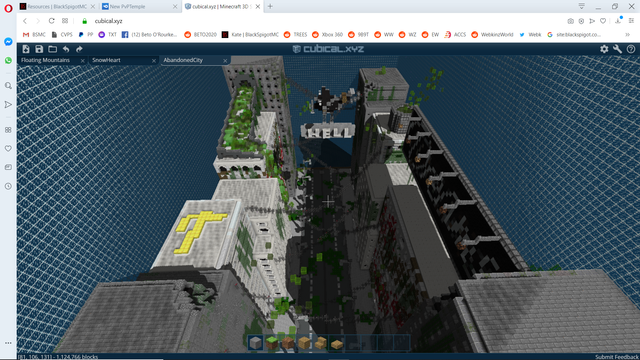Open the Opera tab list menu dropdown
Viewport: 640px width, 360px height.
582,6
